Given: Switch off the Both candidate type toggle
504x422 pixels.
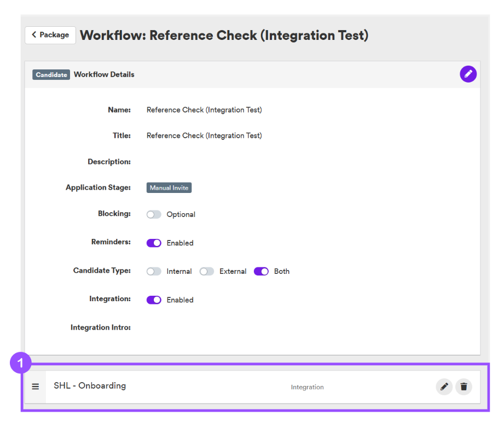Looking at the screenshot, I should click(x=262, y=271).
